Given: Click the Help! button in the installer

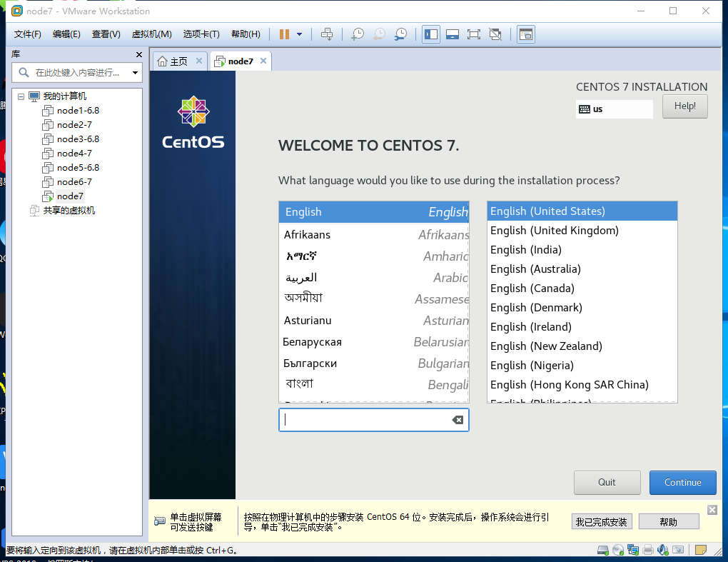Looking at the screenshot, I should pyautogui.click(x=685, y=106).
